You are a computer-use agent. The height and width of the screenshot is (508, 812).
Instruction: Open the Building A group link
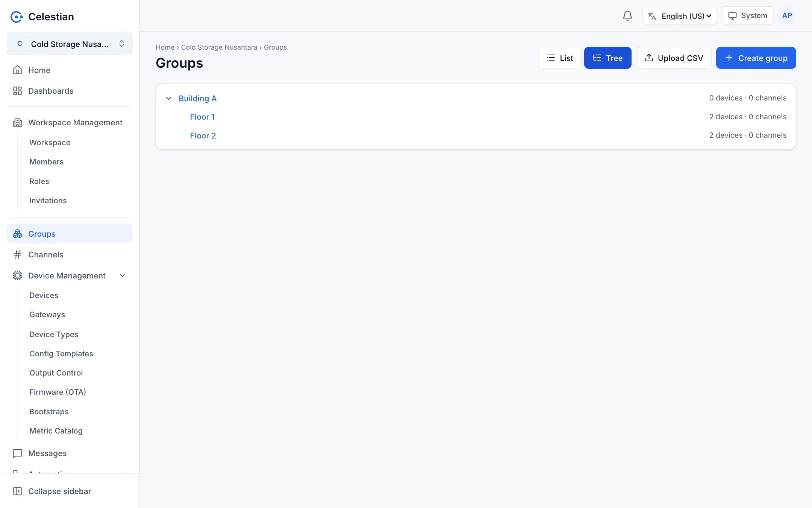(x=197, y=98)
